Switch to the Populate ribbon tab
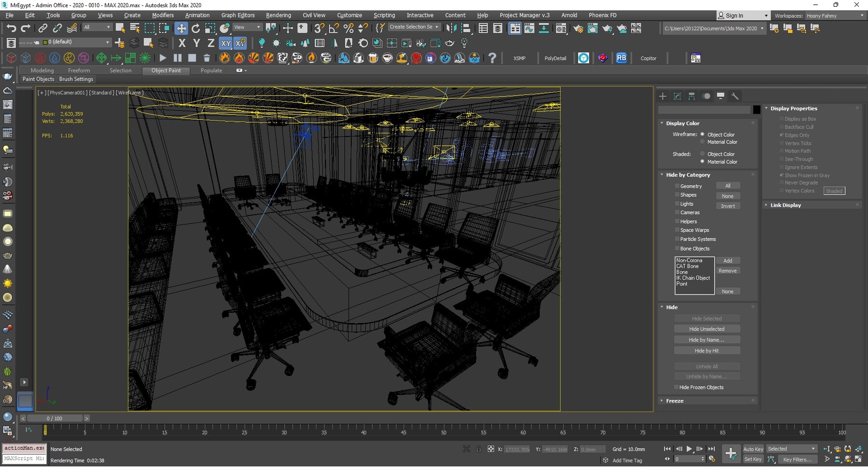868x470 pixels. 211,70
